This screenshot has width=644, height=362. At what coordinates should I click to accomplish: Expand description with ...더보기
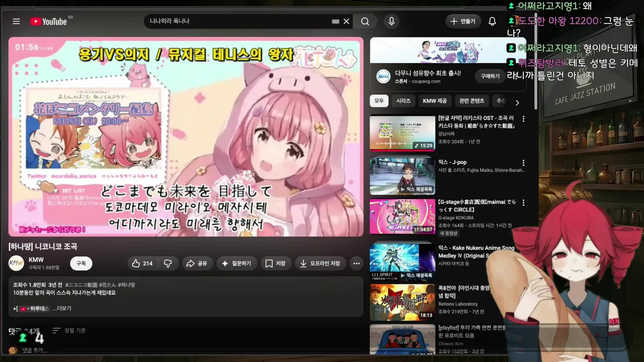point(62,308)
